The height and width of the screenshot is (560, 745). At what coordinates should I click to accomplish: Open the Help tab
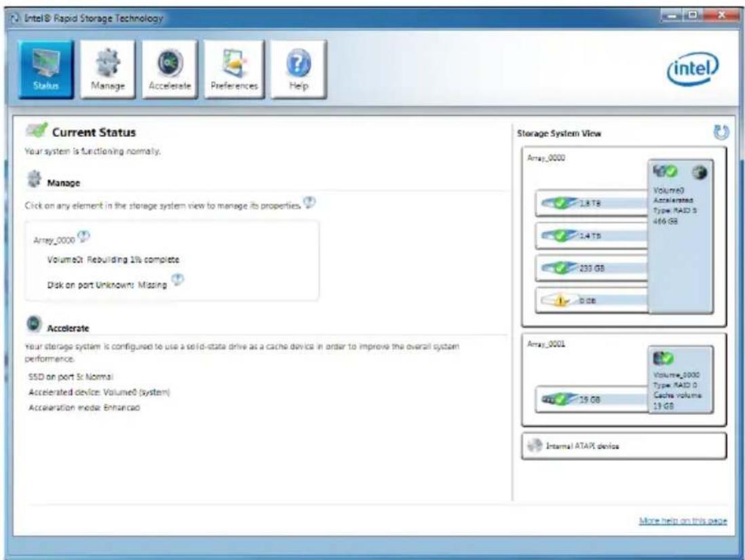pos(299,69)
